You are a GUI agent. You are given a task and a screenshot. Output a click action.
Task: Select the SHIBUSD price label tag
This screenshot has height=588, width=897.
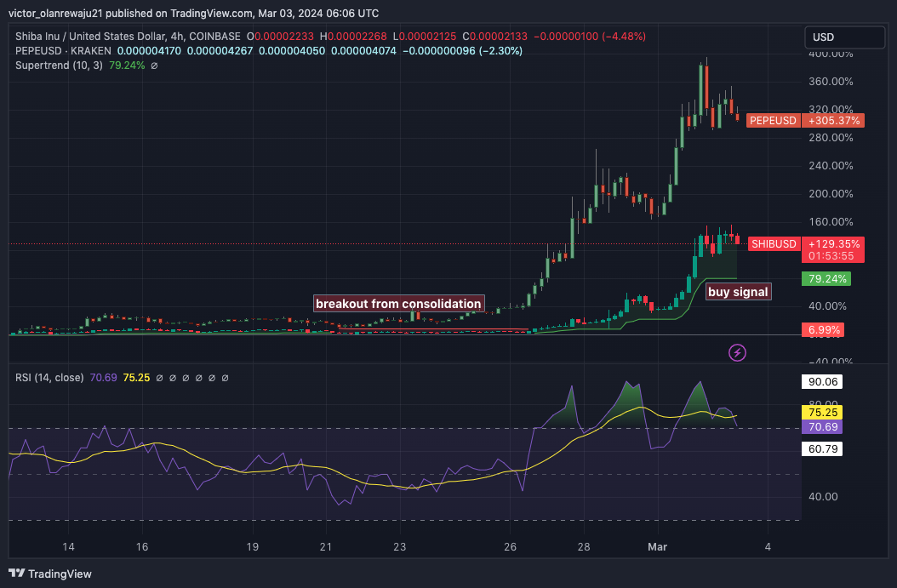774,244
